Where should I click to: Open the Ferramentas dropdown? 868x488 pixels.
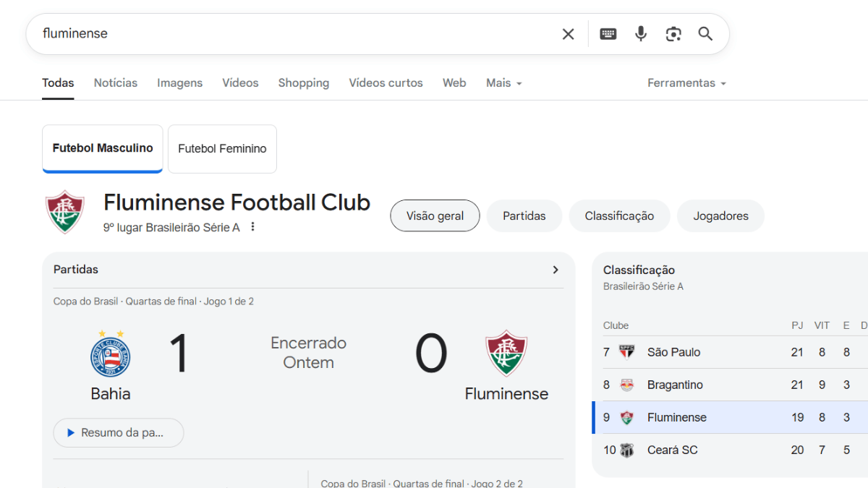tap(686, 83)
